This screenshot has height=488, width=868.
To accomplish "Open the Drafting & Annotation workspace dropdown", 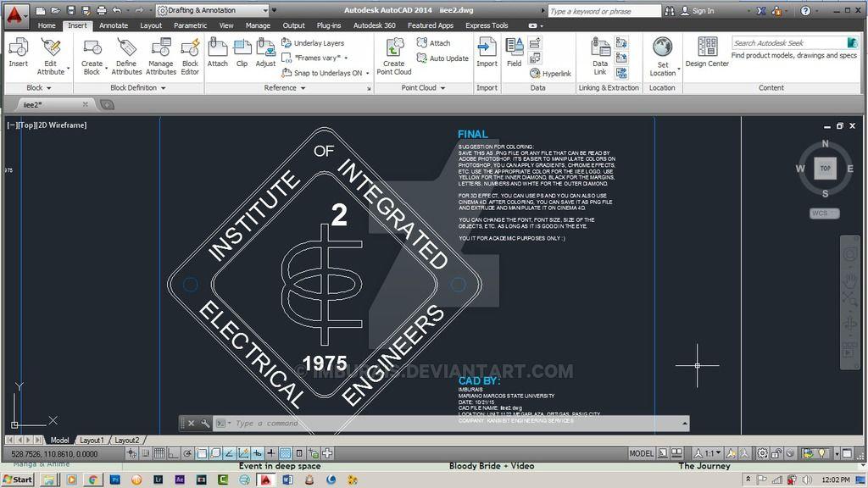I will (x=212, y=11).
